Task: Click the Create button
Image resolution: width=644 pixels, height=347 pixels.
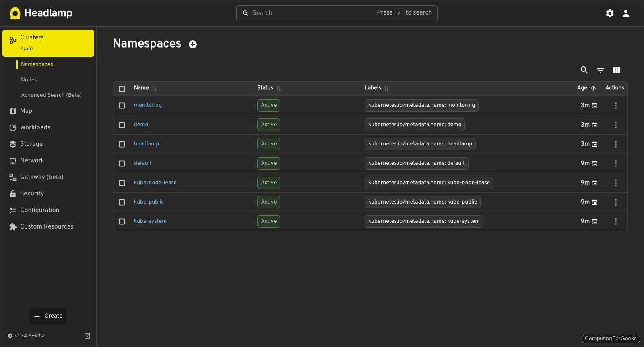Action: pos(48,316)
